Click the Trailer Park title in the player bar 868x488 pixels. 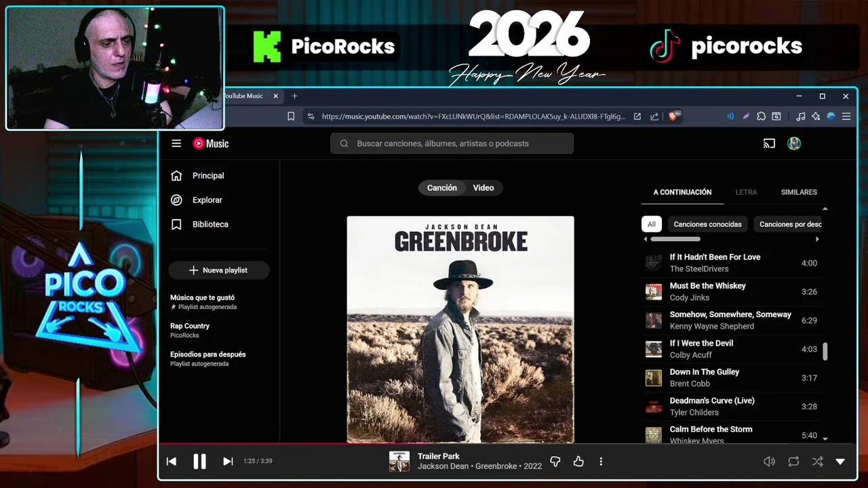coord(439,456)
